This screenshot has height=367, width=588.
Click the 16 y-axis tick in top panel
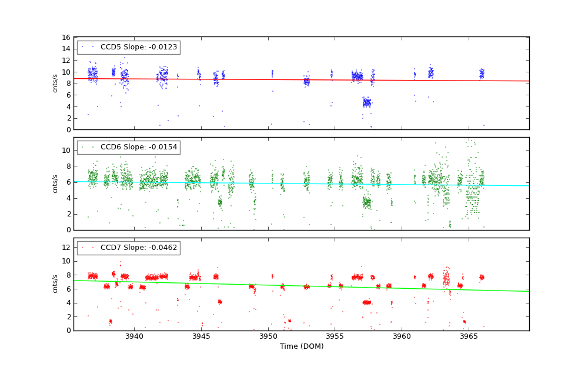[x=66, y=37]
